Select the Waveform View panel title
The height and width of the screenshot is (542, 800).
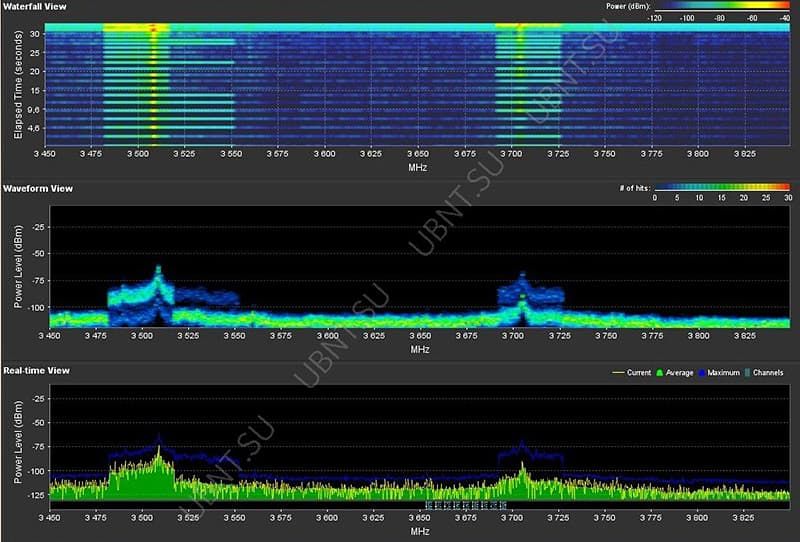point(37,188)
